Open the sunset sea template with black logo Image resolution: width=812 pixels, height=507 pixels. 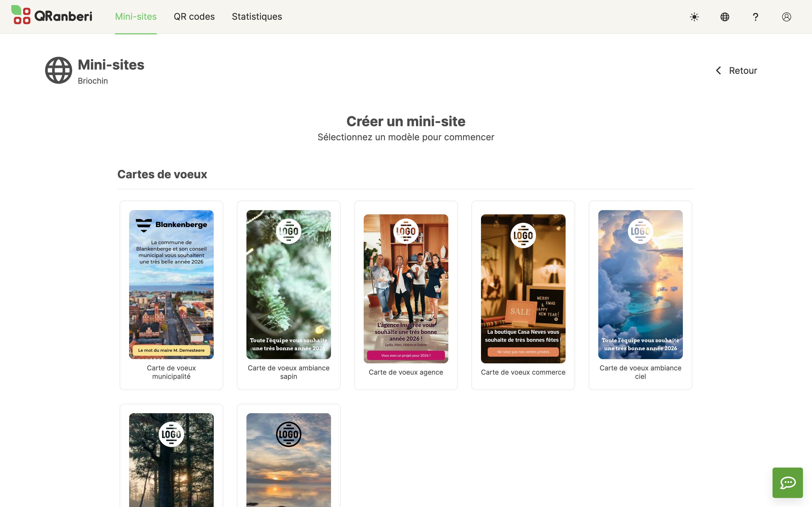[288, 463]
